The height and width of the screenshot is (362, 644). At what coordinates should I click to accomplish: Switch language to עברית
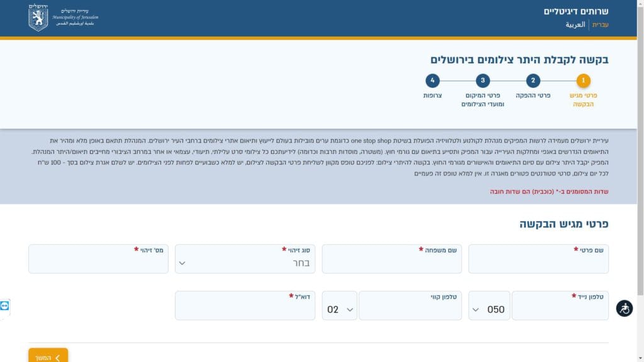[x=601, y=25]
